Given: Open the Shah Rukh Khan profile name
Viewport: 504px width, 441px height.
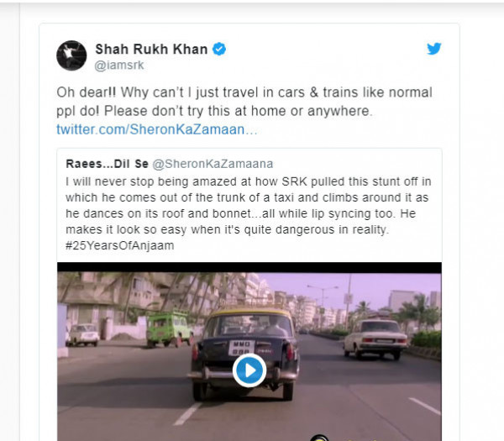Looking at the screenshot, I should coord(152,50).
